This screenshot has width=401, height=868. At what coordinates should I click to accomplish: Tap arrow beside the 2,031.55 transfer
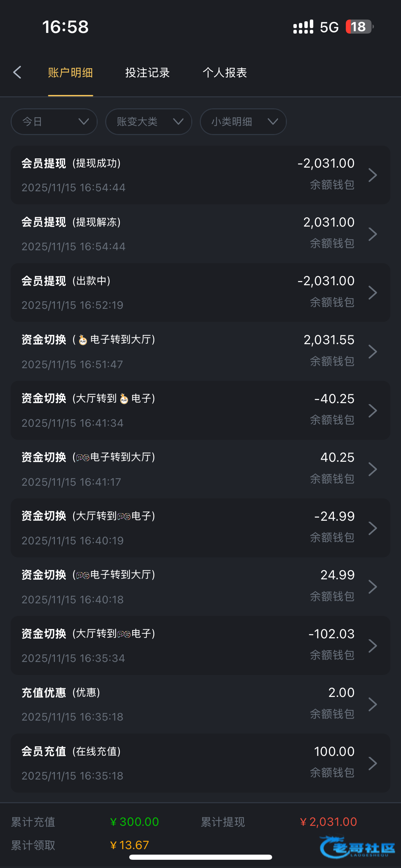coord(373,352)
